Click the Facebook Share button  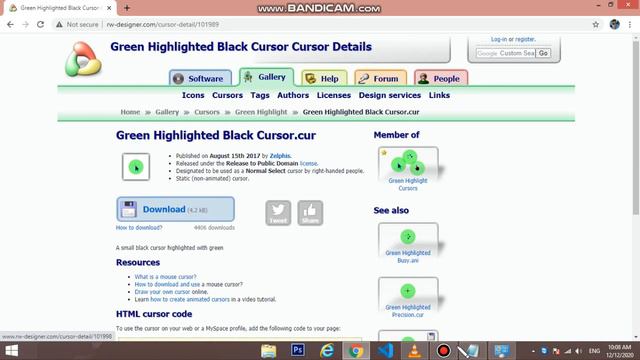[310, 213]
